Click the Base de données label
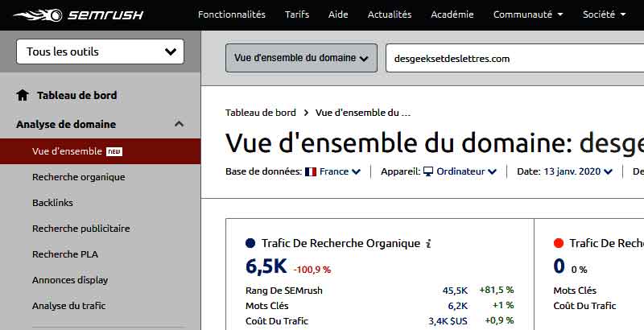Screen dimensions: 644x330 [264, 171]
